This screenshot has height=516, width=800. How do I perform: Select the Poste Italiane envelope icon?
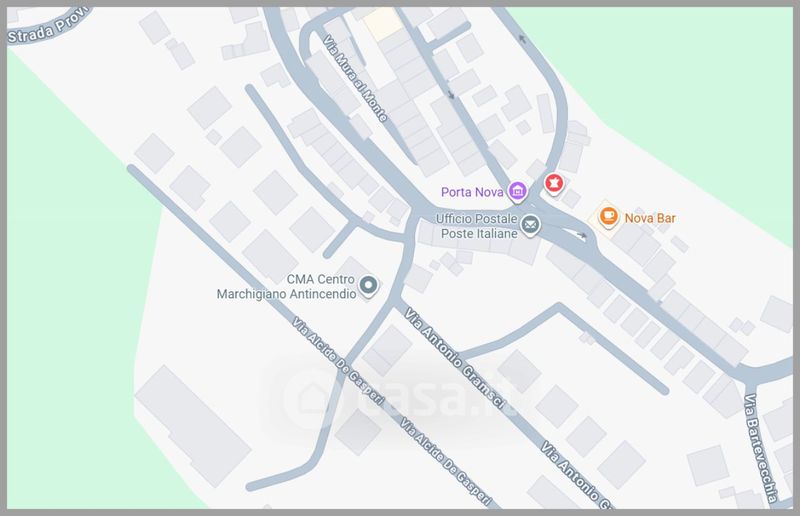(530, 225)
